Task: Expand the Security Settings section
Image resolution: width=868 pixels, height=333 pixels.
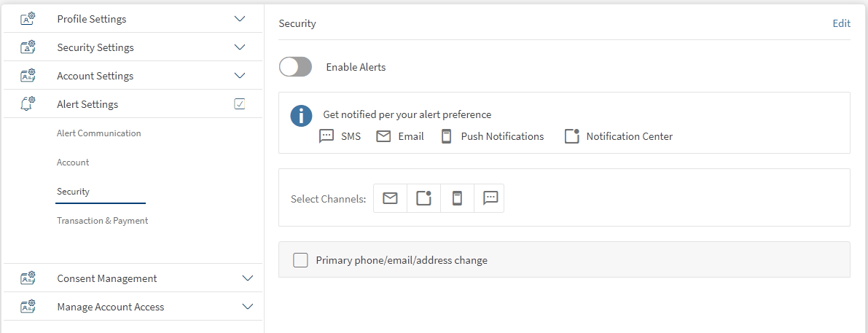Action: point(239,47)
